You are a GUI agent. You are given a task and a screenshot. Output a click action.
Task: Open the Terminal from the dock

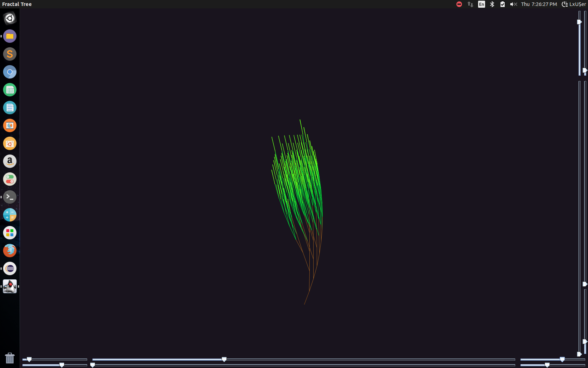pyautogui.click(x=10, y=197)
